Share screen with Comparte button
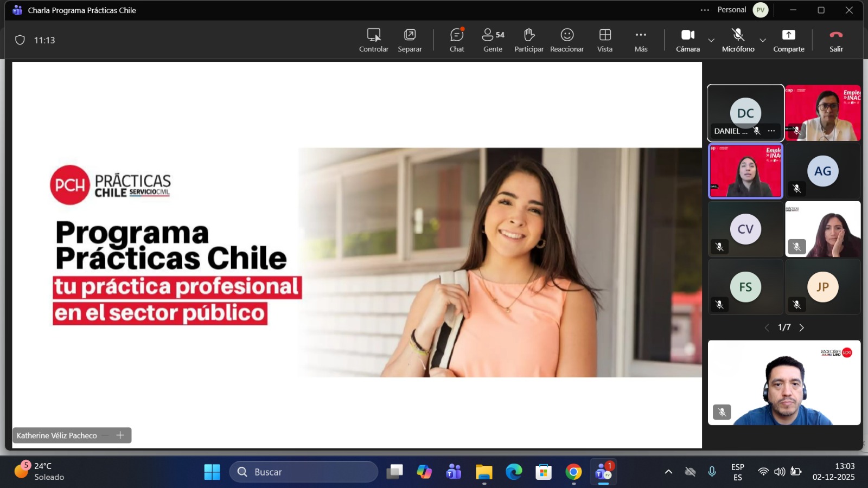The height and width of the screenshot is (488, 868). coord(788,40)
